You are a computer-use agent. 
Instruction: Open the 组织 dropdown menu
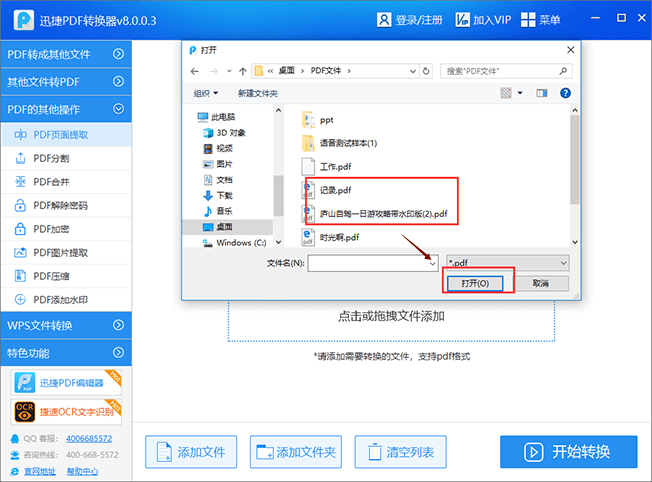(x=205, y=93)
